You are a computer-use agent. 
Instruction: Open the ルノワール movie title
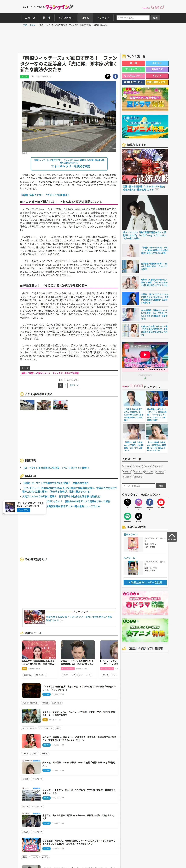pos(129,558)
